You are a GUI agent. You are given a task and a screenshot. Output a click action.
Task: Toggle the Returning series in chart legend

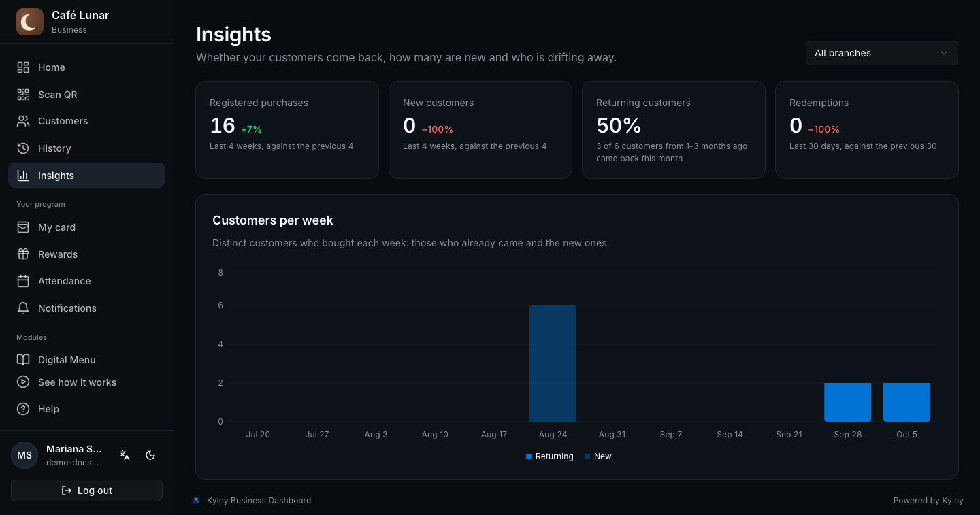550,456
